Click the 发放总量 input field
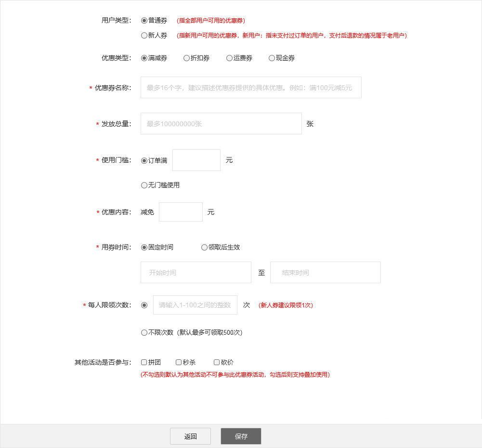Image resolution: width=482 pixels, height=448 pixels. (x=221, y=124)
